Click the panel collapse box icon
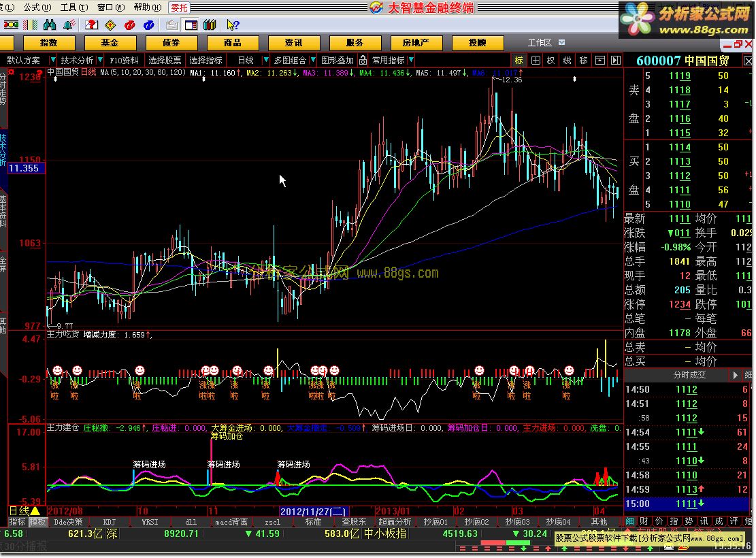The image size is (756, 558). pos(599,61)
